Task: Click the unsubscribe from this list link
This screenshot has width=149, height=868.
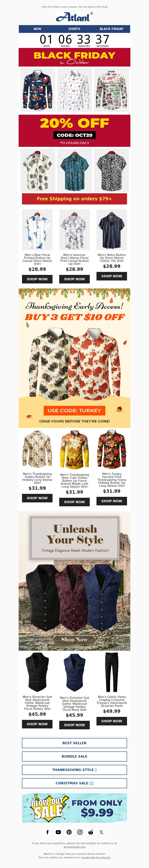Action: click(x=96, y=857)
